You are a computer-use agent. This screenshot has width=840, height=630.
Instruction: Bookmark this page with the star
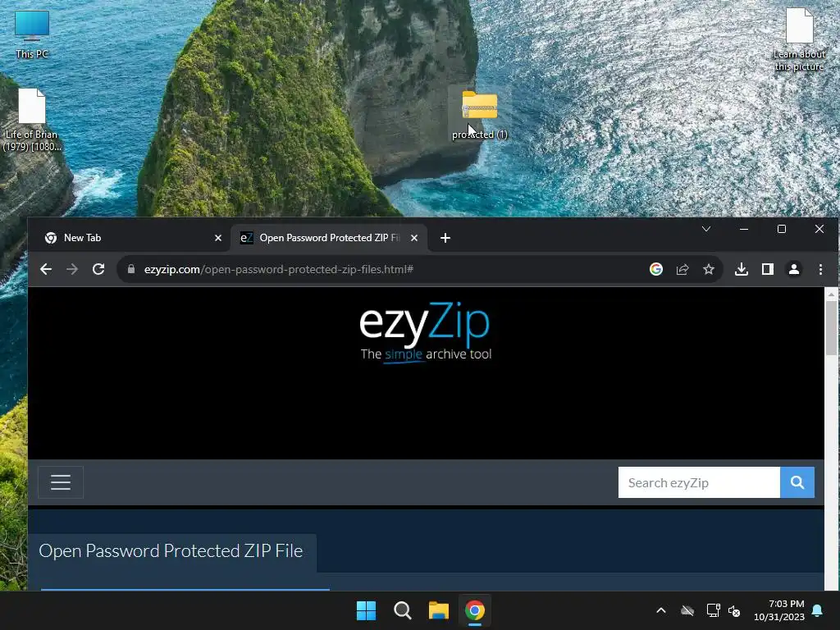(x=709, y=269)
